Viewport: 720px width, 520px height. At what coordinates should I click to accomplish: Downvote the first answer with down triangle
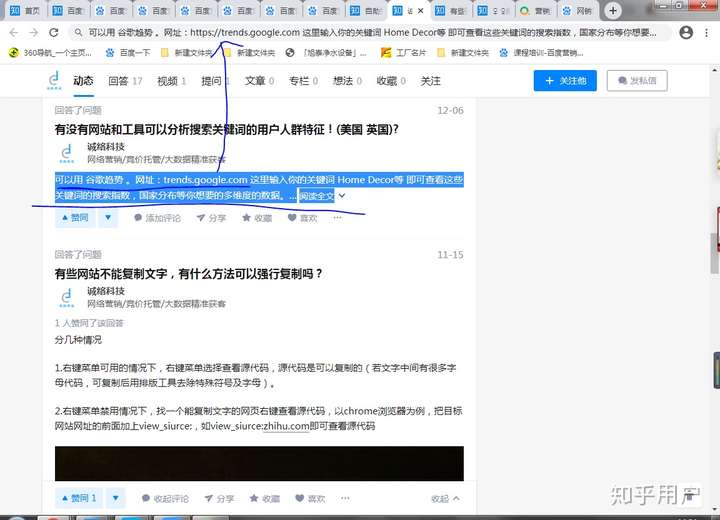pyautogui.click(x=108, y=218)
